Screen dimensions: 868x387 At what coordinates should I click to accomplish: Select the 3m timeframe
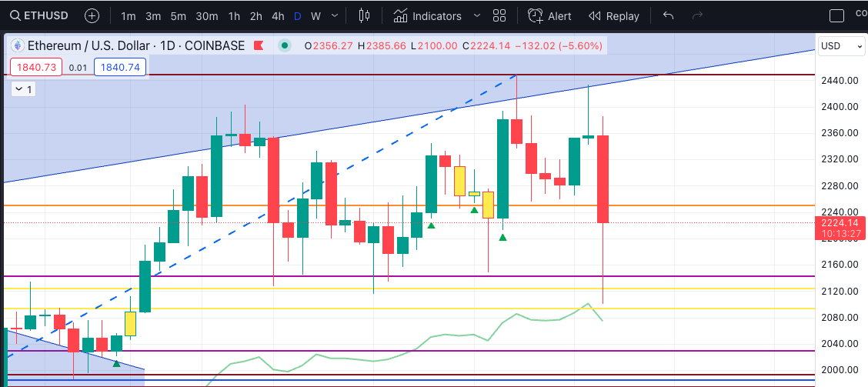(153, 16)
